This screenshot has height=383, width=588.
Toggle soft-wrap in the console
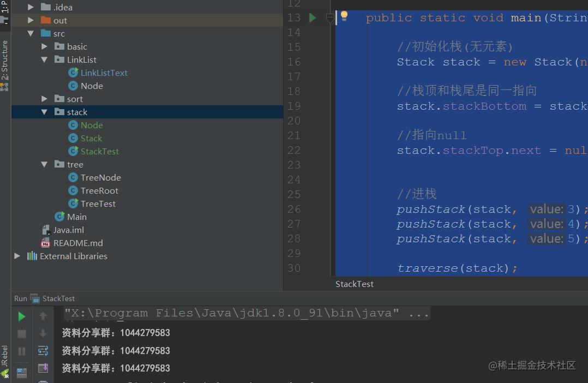click(43, 351)
